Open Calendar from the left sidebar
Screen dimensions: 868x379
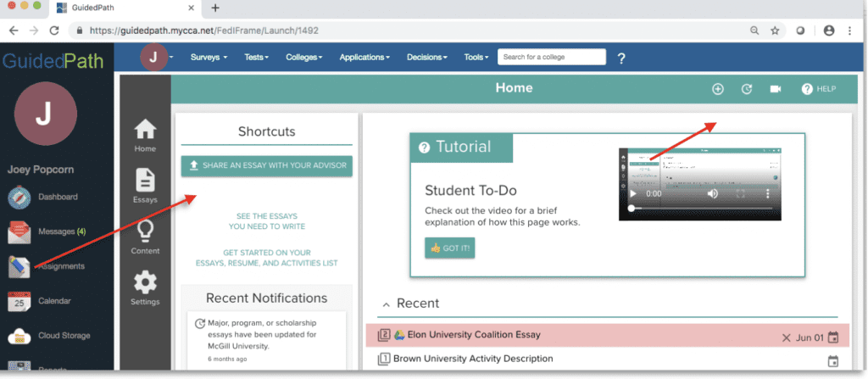(x=53, y=301)
